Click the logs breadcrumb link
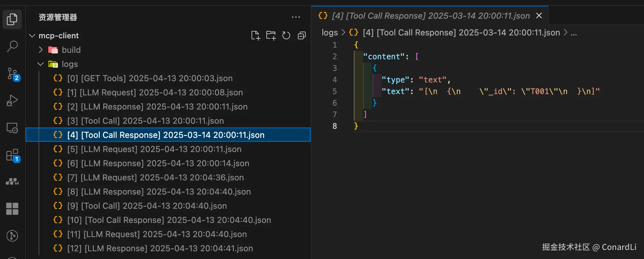 pos(330,33)
